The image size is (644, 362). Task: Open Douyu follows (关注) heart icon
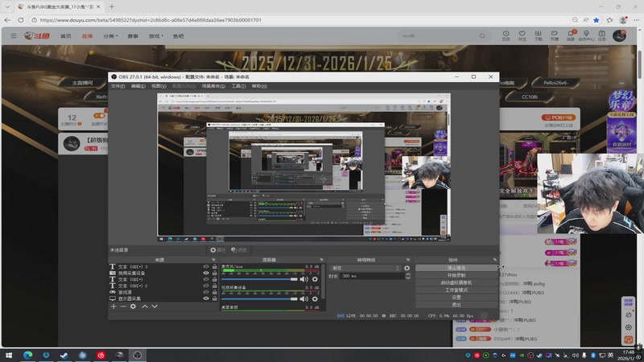pyautogui.click(x=522, y=35)
